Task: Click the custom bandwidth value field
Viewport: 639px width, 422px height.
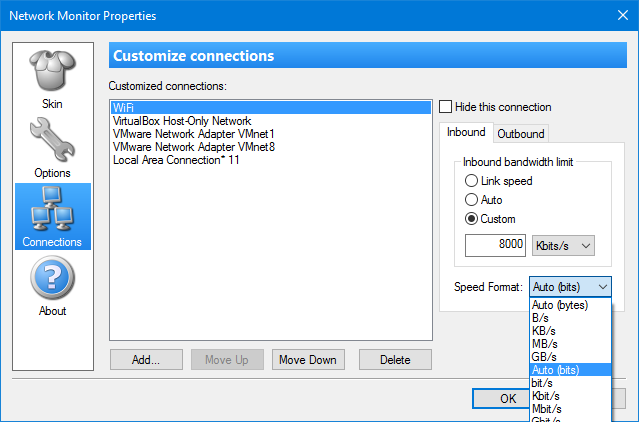Action: click(495, 245)
